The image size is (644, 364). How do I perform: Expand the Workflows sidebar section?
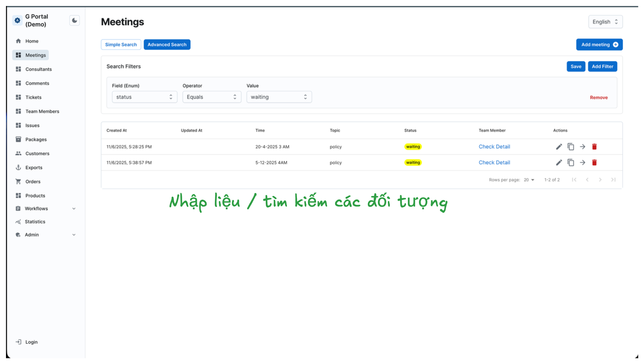coord(74,208)
